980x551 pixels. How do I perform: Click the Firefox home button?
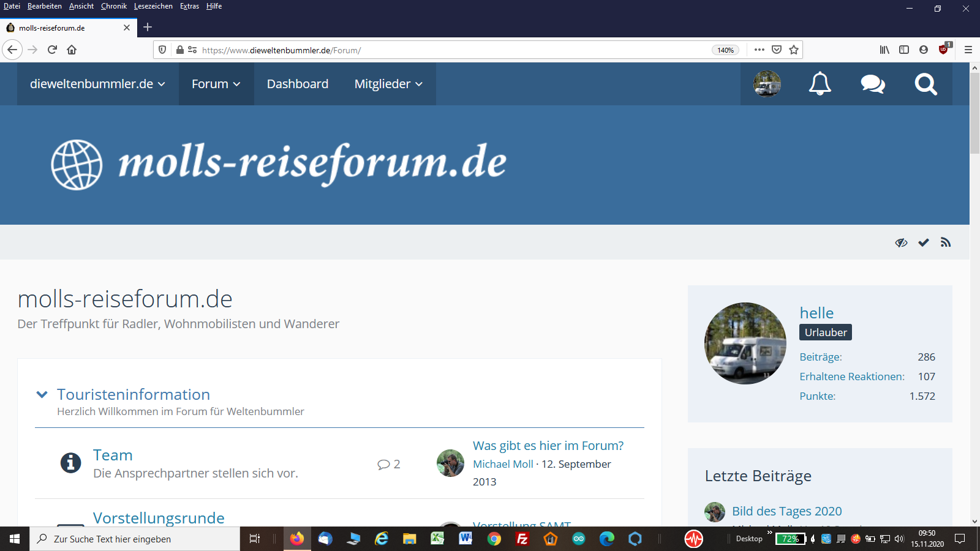72,50
